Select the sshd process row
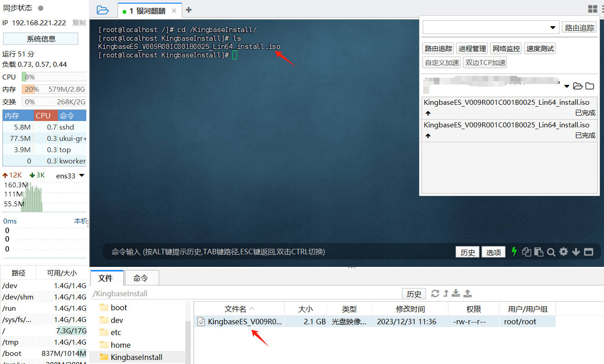This screenshot has width=604, height=364. click(44, 127)
